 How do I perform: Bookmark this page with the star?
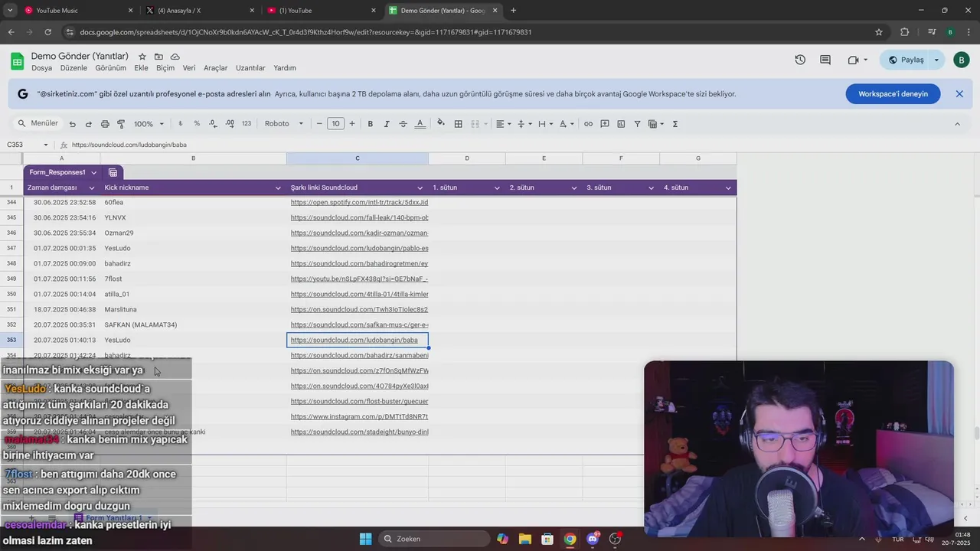pyautogui.click(x=879, y=32)
